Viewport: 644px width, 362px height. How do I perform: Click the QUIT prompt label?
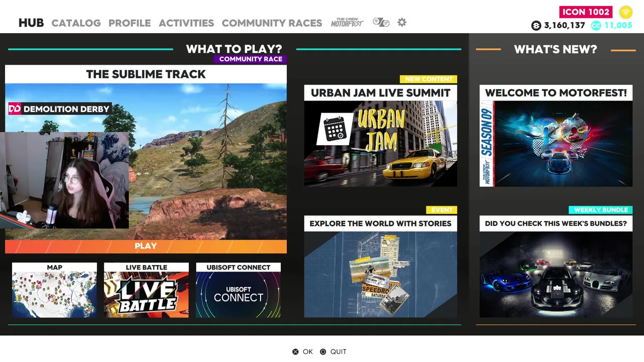[x=339, y=352]
